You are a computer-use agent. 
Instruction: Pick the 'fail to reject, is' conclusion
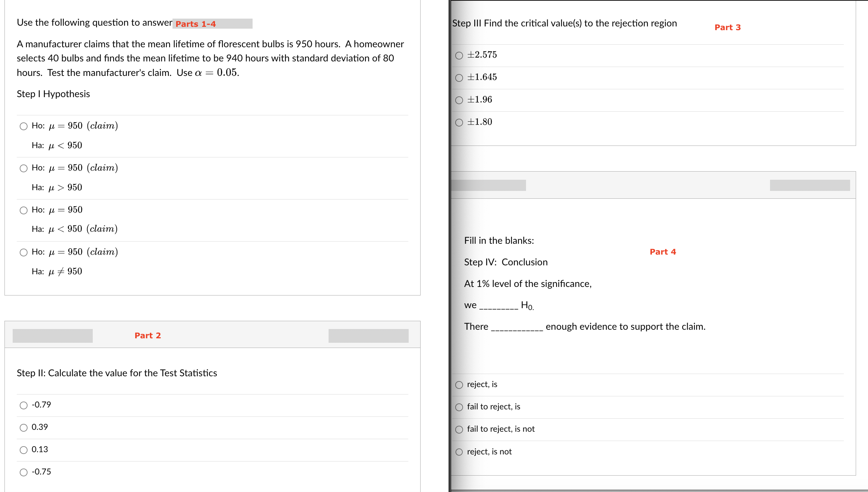coord(459,407)
